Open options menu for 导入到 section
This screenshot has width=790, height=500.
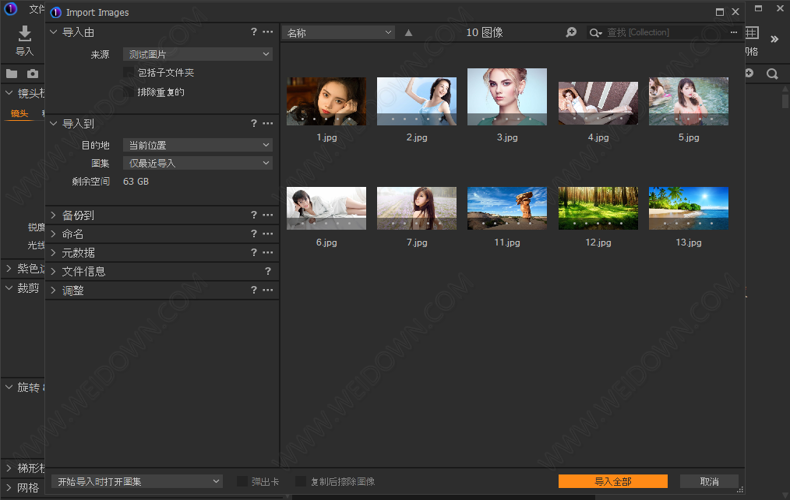pos(268,123)
